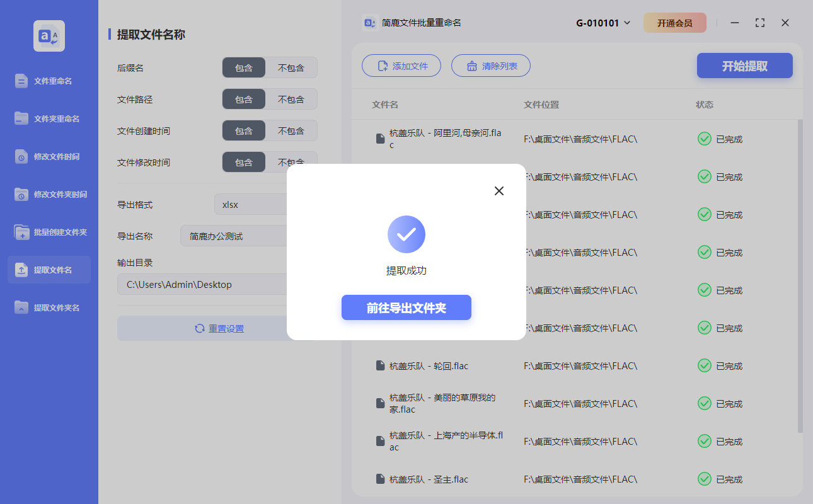Click the 开始提取 button
This screenshot has height=504, width=813.
pos(744,66)
